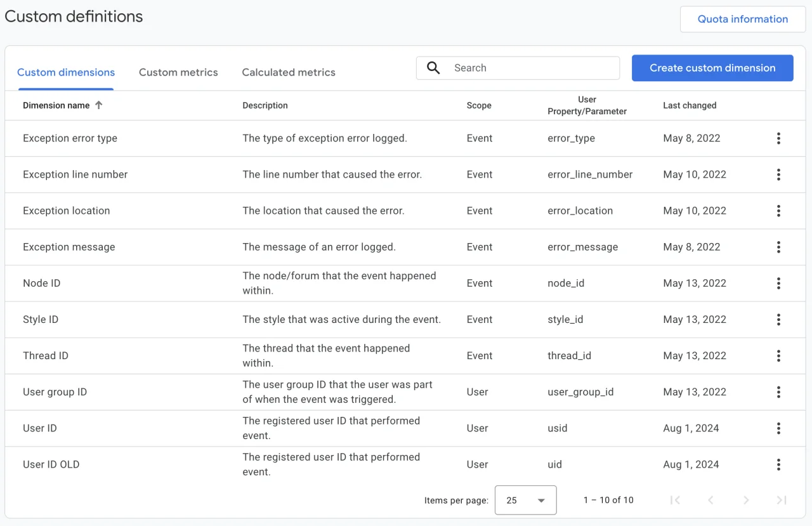The height and width of the screenshot is (526, 812).
Task: Open three-dot menu in the usid row
Action: [x=778, y=428]
